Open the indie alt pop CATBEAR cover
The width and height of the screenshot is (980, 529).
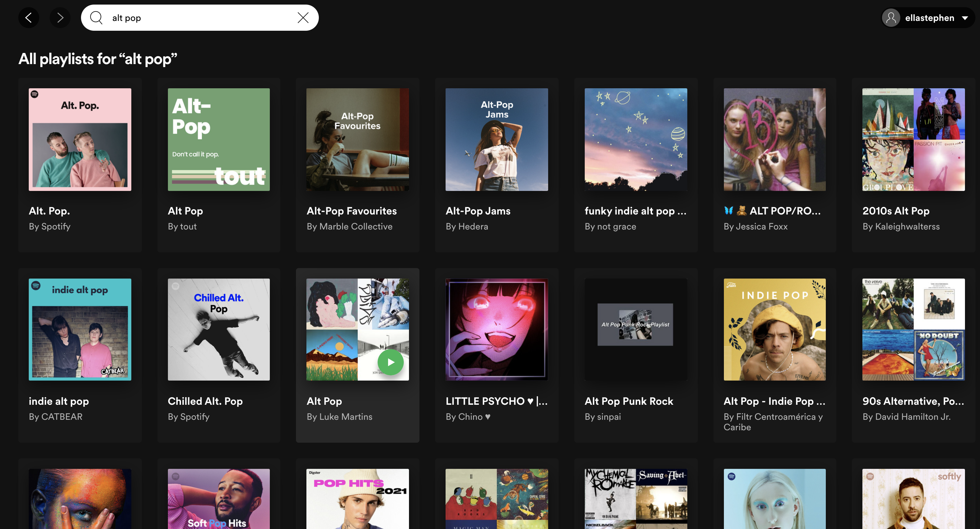pos(80,330)
